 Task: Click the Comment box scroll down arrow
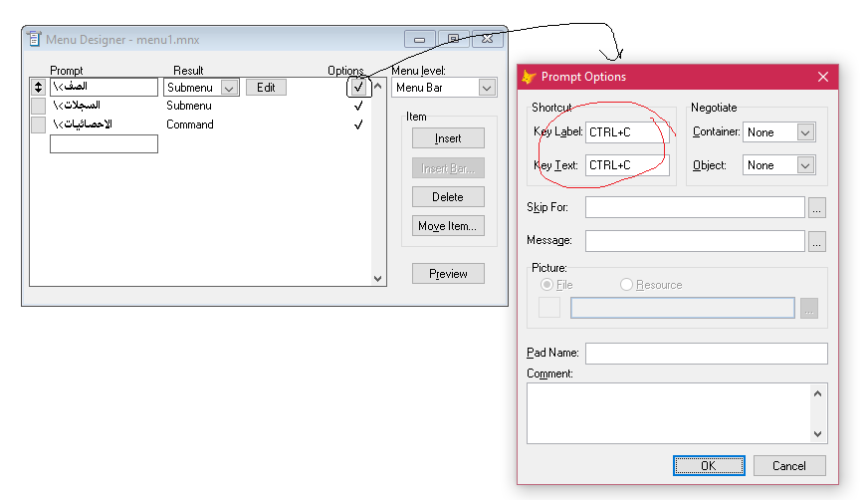pos(817,434)
